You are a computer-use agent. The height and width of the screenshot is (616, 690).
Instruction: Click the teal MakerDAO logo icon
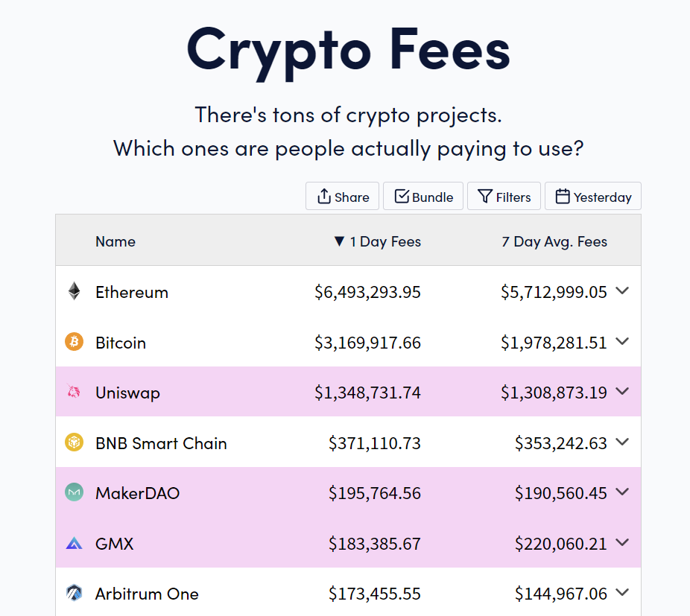(75, 492)
